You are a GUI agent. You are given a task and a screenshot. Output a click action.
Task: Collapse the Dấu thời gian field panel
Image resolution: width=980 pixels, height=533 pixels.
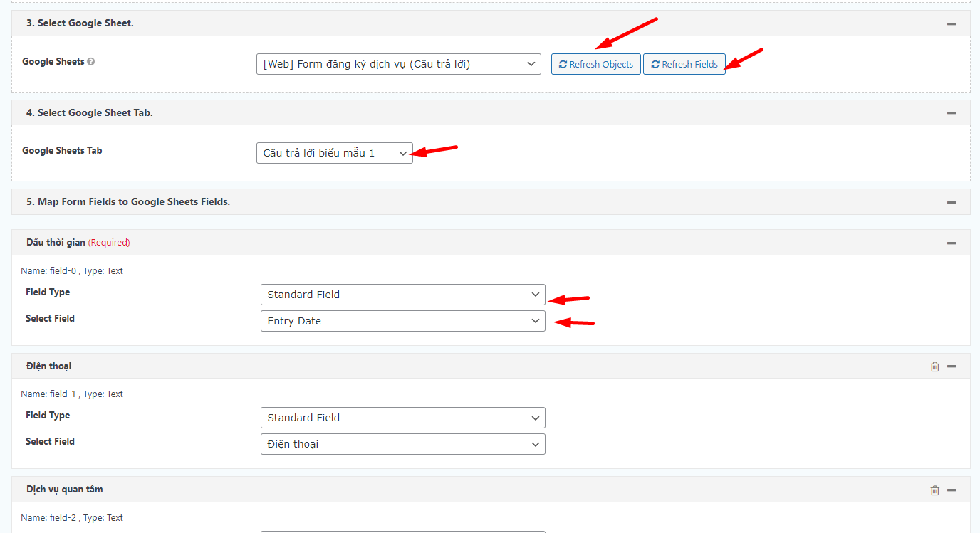click(x=952, y=243)
